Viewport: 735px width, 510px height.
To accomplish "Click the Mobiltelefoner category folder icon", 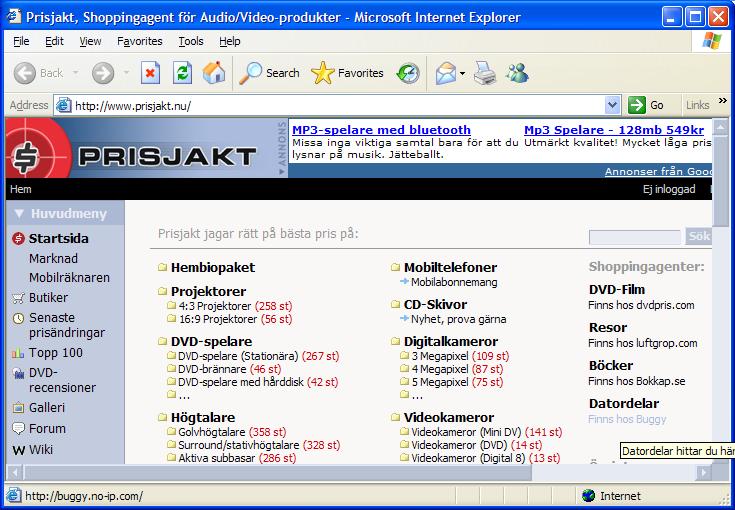I will click(x=396, y=268).
